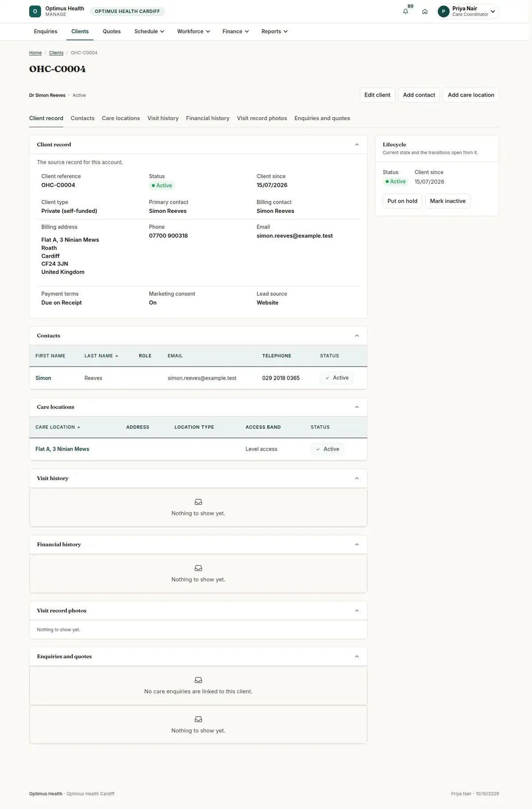Follow the Home breadcrumb link
This screenshot has height=809, width=532.
pyautogui.click(x=35, y=53)
